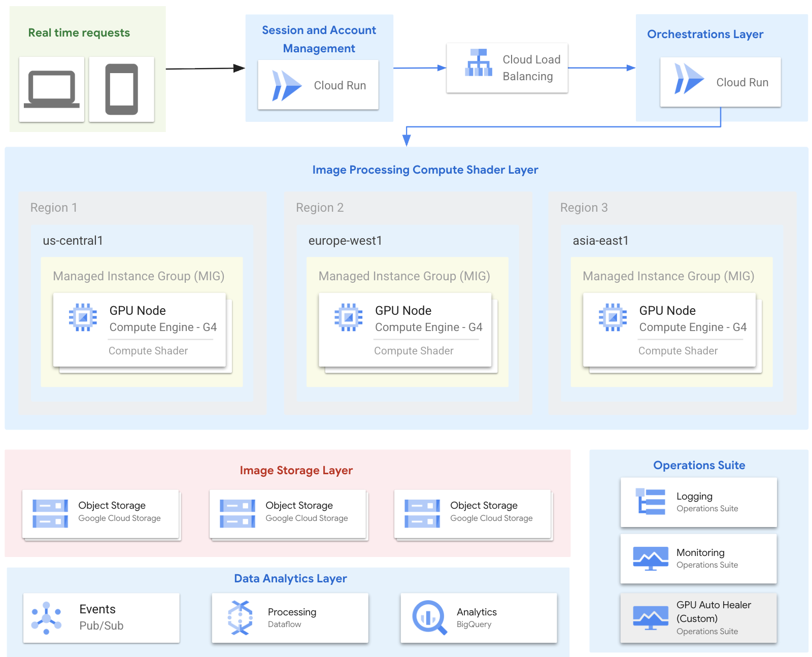Image resolution: width=812 pixels, height=657 pixels.
Task: Click Managed Instance Group label in asia-east1
Action: coord(668,276)
